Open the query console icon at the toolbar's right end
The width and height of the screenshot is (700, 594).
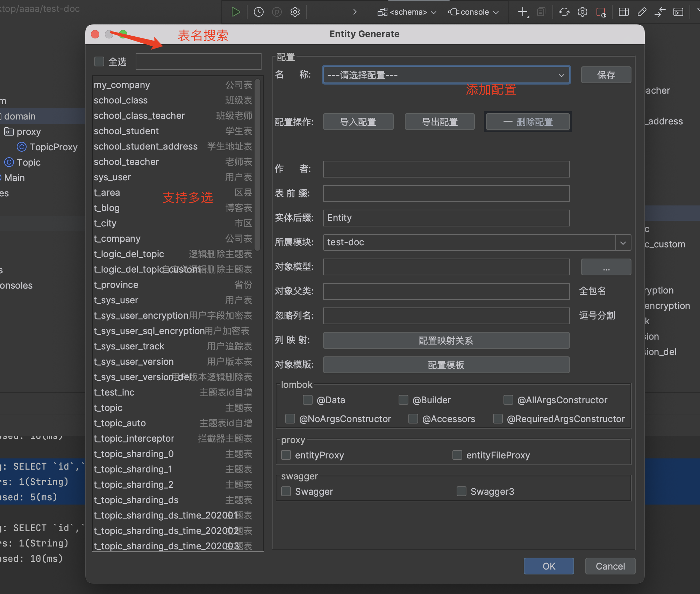(x=678, y=12)
